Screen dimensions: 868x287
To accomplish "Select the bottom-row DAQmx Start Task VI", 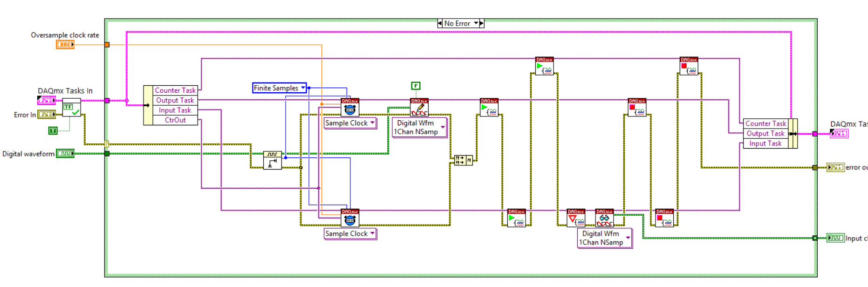I will point(517,218).
